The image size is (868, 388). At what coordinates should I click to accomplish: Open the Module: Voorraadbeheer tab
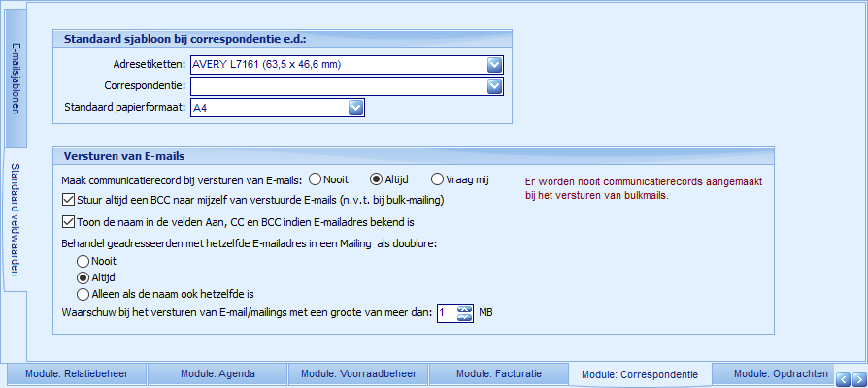[x=358, y=374]
